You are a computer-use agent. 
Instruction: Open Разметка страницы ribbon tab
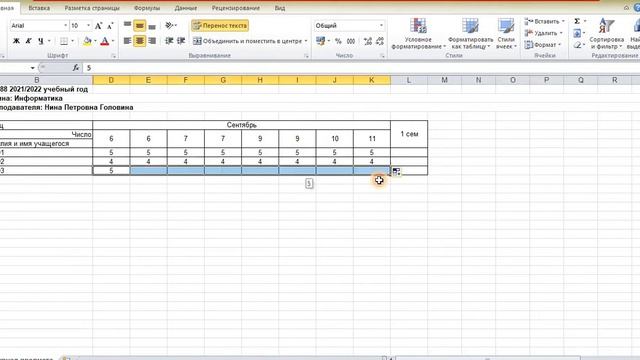pyautogui.click(x=92, y=8)
